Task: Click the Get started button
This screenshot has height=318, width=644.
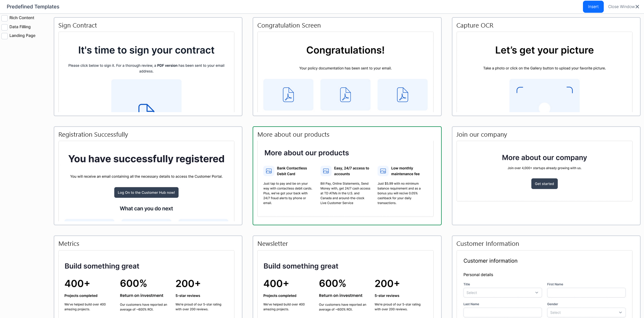Action: tap(544, 184)
